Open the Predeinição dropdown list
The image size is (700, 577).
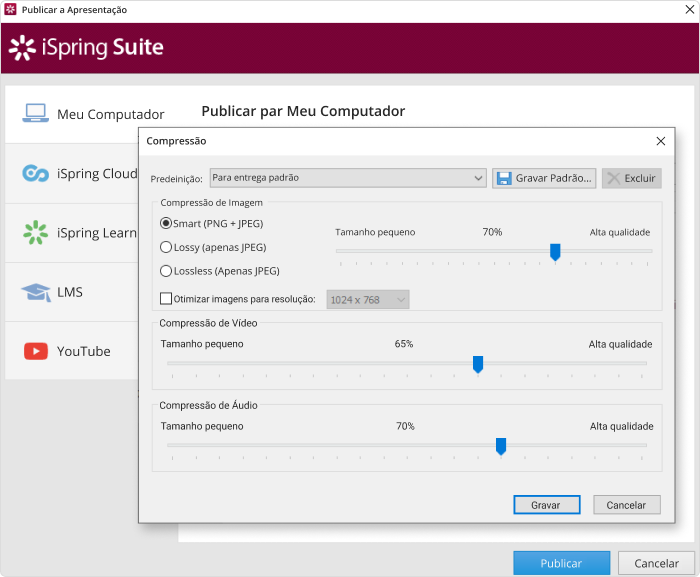click(x=348, y=178)
